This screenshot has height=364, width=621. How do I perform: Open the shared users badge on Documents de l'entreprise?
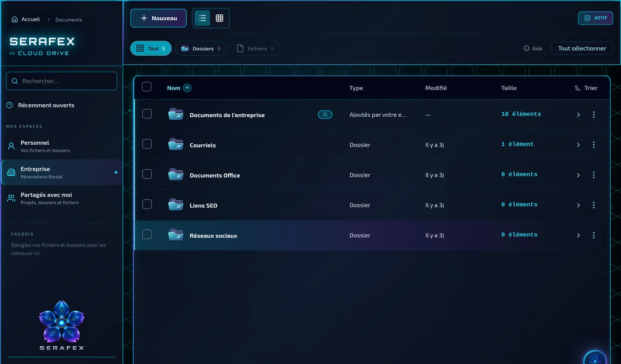pyautogui.click(x=325, y=115)
